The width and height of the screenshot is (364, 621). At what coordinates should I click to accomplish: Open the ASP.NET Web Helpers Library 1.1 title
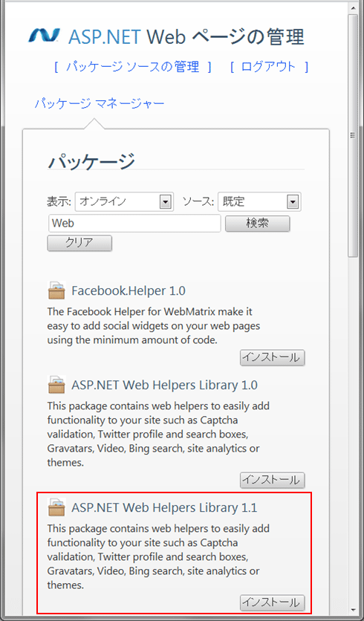[164, 507]
